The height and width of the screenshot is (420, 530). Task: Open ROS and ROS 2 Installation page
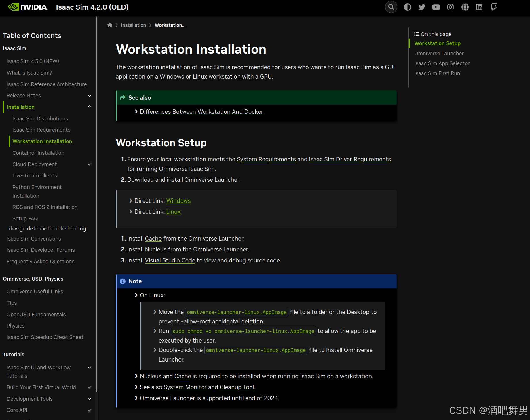pos(45,207)
